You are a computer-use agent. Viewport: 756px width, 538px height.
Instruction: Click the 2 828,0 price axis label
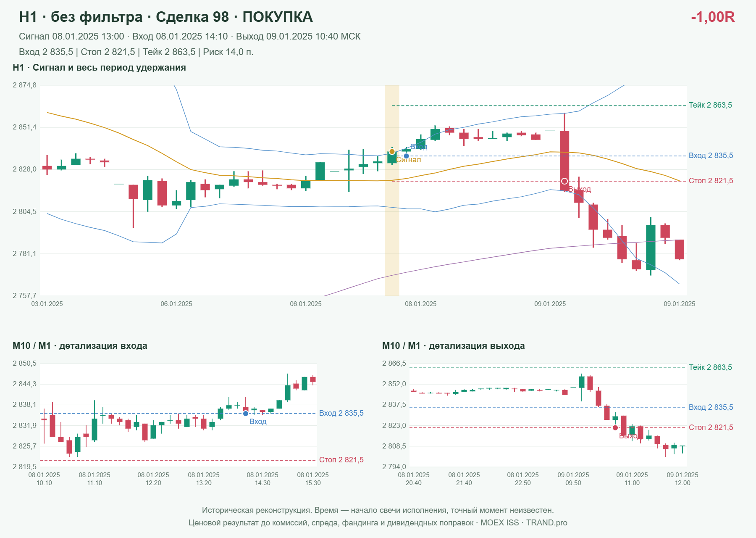[24, 169]
